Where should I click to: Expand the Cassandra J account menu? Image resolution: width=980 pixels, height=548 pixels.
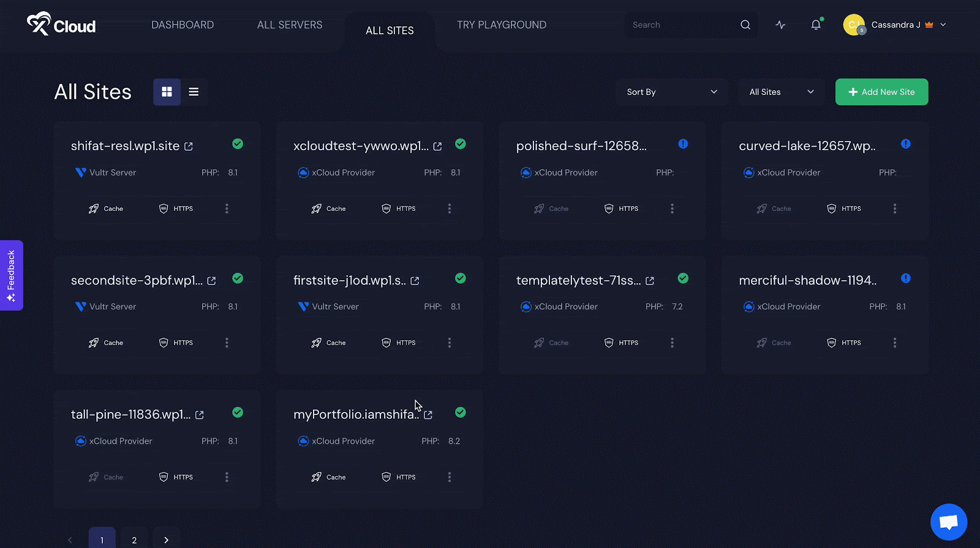pos(943,25)
